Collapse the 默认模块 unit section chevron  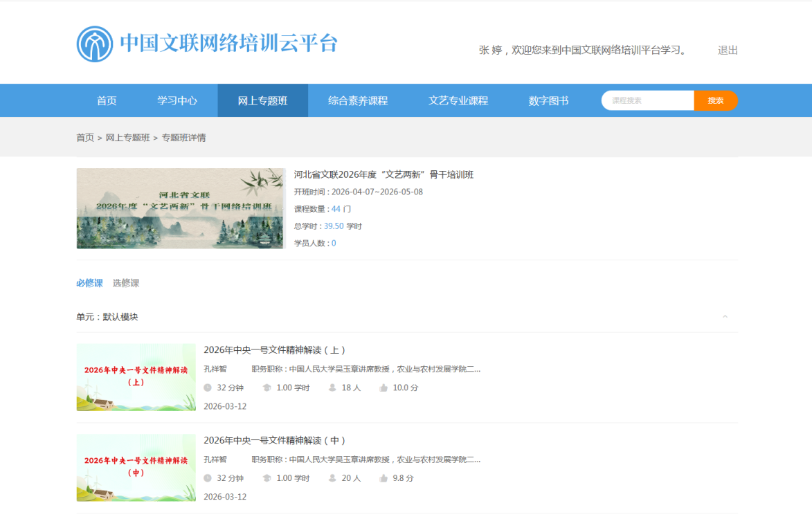[x=725, y=317]
